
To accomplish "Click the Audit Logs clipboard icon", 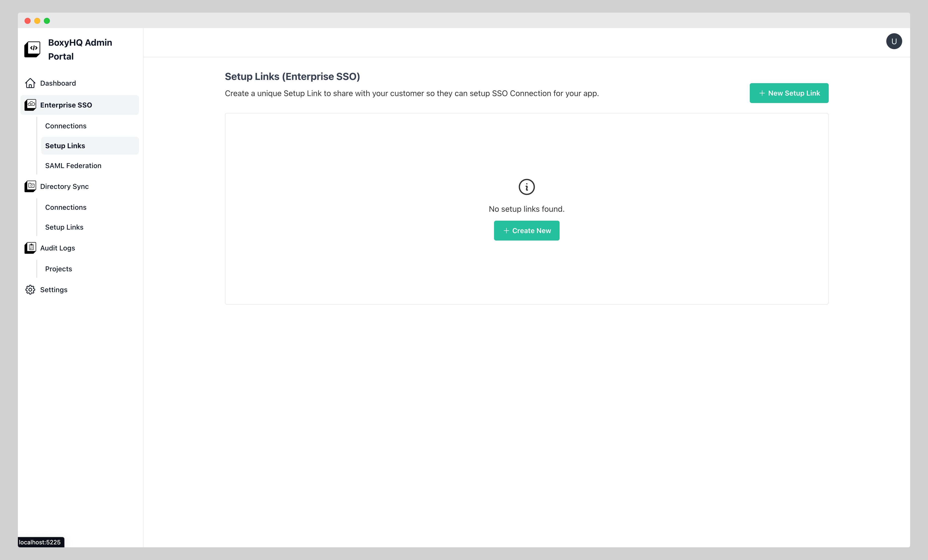I will click(x=30, y=248).
